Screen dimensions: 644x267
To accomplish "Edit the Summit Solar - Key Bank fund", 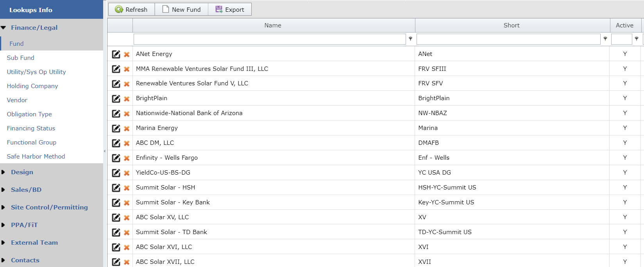I will 116,203.
